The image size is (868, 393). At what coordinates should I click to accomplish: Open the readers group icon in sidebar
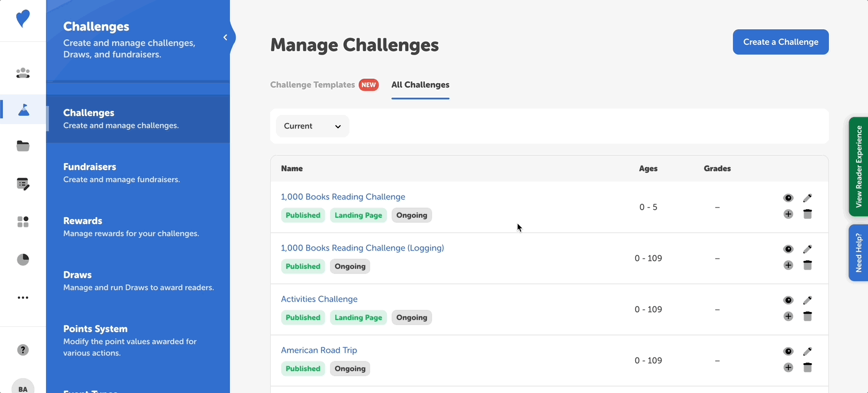[23, 73]
